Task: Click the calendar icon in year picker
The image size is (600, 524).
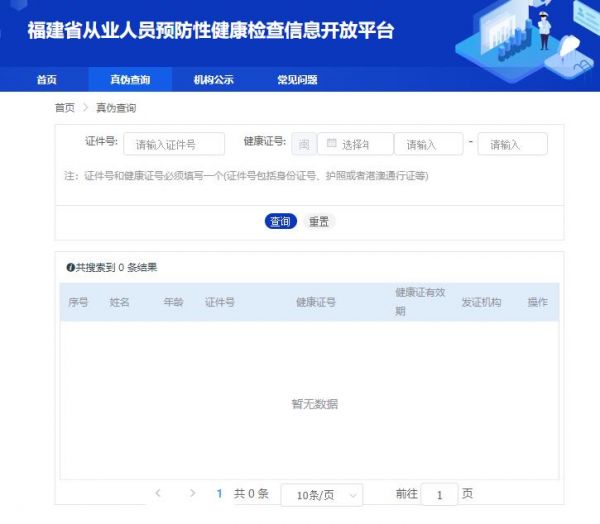Action: (331, 143)
